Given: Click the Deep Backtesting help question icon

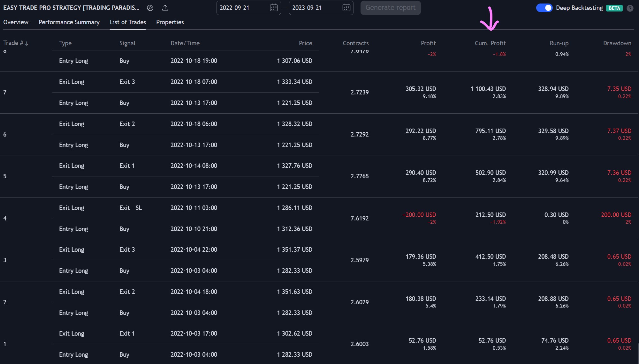Looking at the screenshot, I should coord(630,8).
